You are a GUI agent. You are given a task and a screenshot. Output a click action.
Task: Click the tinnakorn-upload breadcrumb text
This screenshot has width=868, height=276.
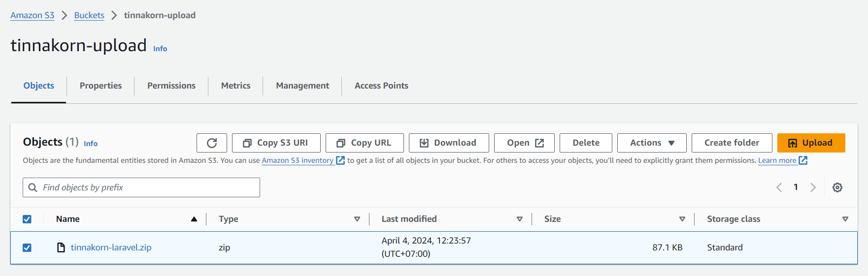tap(160, 15)
